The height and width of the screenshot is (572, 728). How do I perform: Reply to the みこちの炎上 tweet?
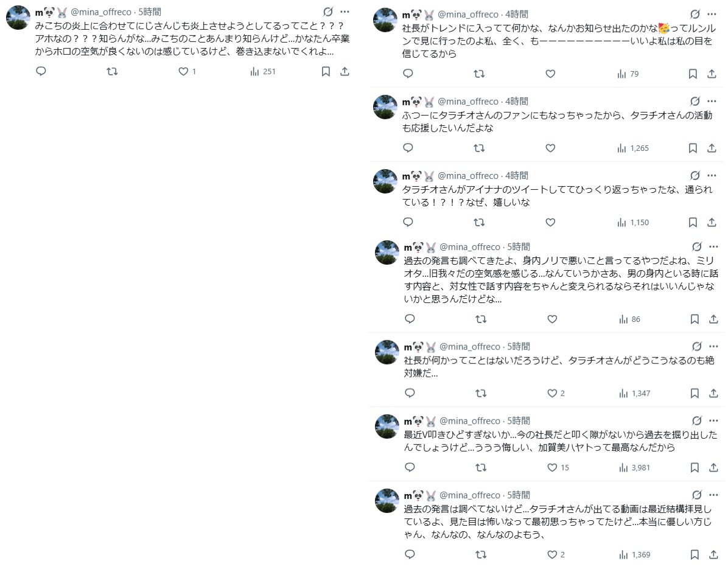pyautogui.click(x=41, y=71)
